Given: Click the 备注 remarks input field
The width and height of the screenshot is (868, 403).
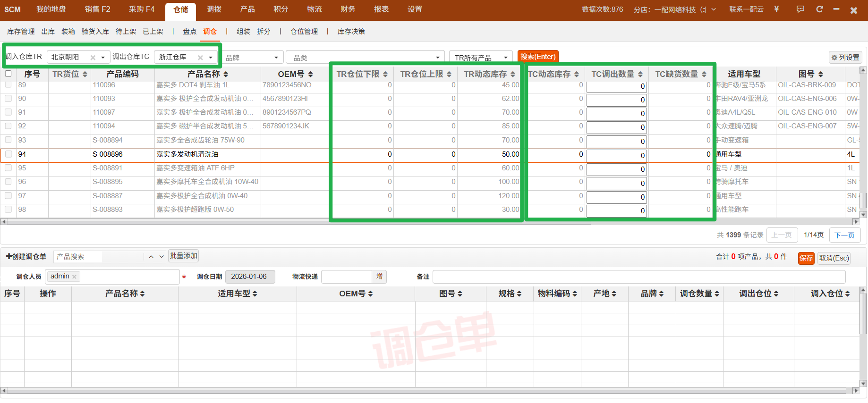Looking at the screenshot, I should pyautogui.click(x=638, y=277).
